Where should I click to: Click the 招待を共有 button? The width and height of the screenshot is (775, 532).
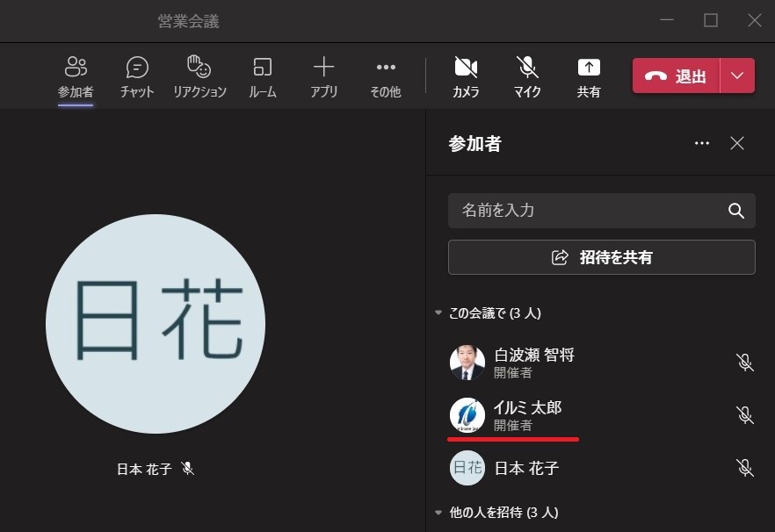(x=602, y=257)
